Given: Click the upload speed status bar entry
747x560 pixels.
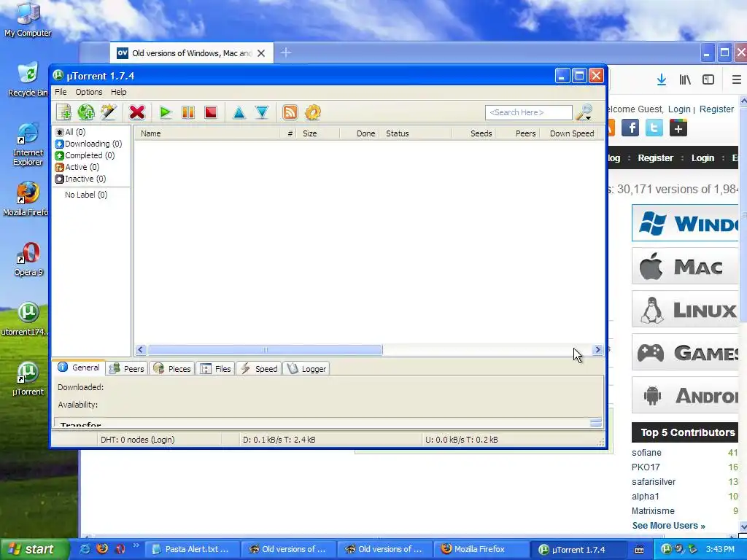Looking at the screenshot, I should tap(461, 440).
